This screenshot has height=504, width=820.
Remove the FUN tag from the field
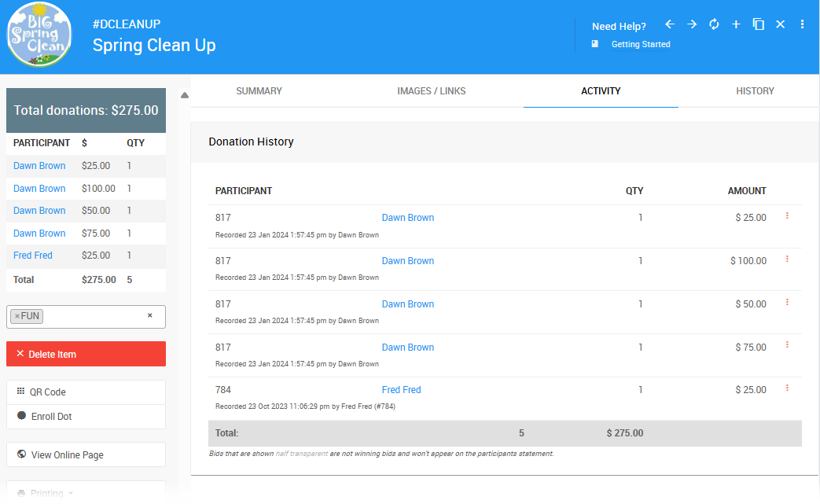pyautogui.click(x=17, y=316)
